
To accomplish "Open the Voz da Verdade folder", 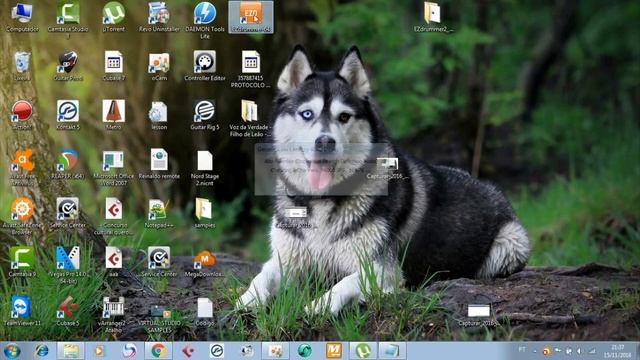I will 251,118.
